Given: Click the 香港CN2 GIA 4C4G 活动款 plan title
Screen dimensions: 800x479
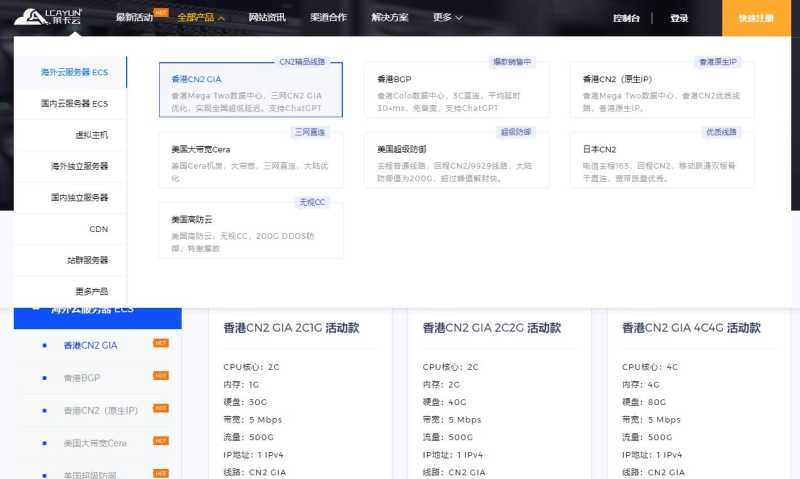Looking at the screenshot, I should click(x=691, y=328).
